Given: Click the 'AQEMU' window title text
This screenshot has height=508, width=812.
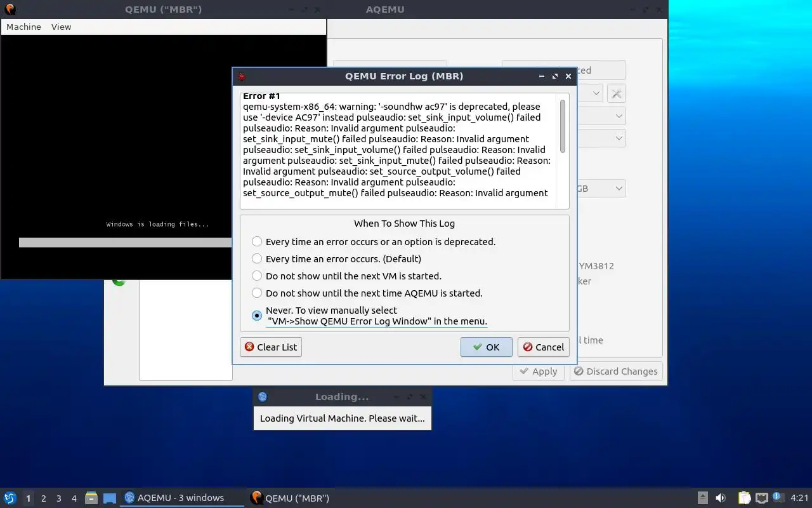Looking at the screenshot, I should tap(385, 9).
